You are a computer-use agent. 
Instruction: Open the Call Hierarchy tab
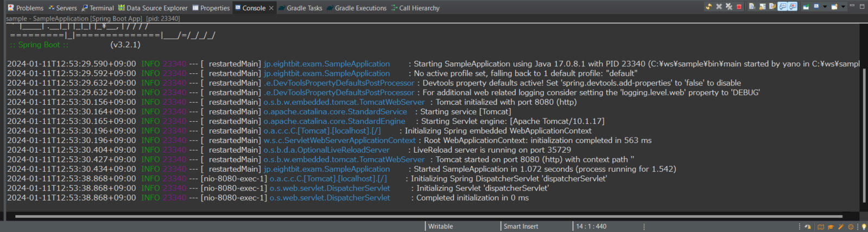tap(415, 8)
